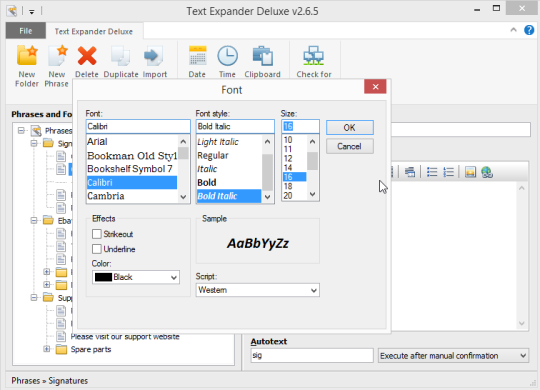Collapse the ribbon with the caret
This screenshot has width=540, height=390.
coord(513,30)
